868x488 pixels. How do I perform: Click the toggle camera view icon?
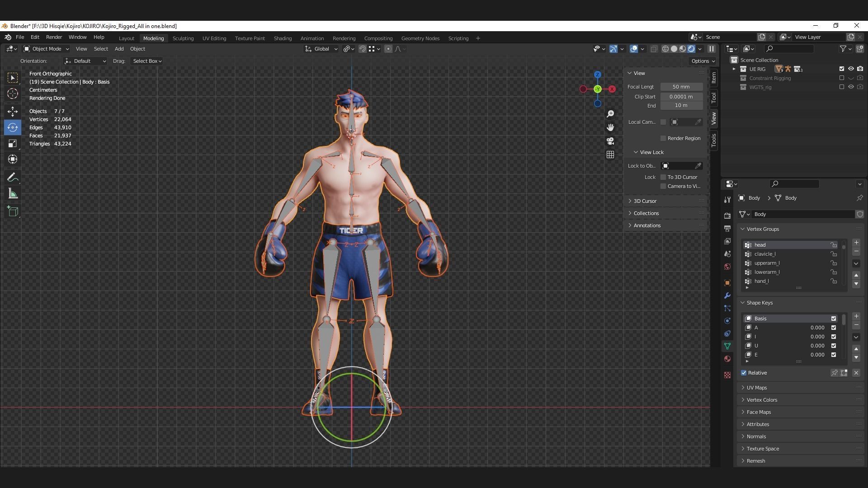(x=610, y=141)
